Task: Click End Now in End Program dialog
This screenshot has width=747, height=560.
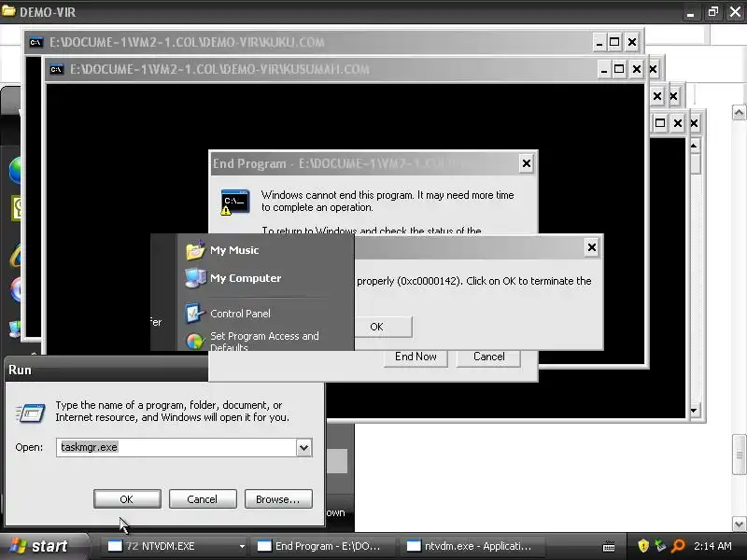Action: point(416,357)
